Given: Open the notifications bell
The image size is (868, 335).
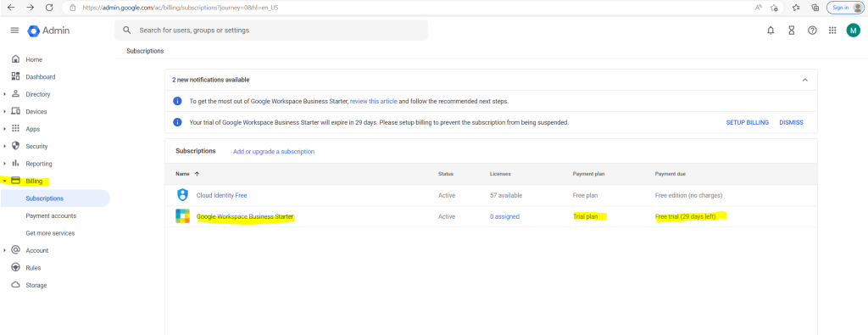Looking at the screenshot, I should pyautogui.click(x=771, y=31).
